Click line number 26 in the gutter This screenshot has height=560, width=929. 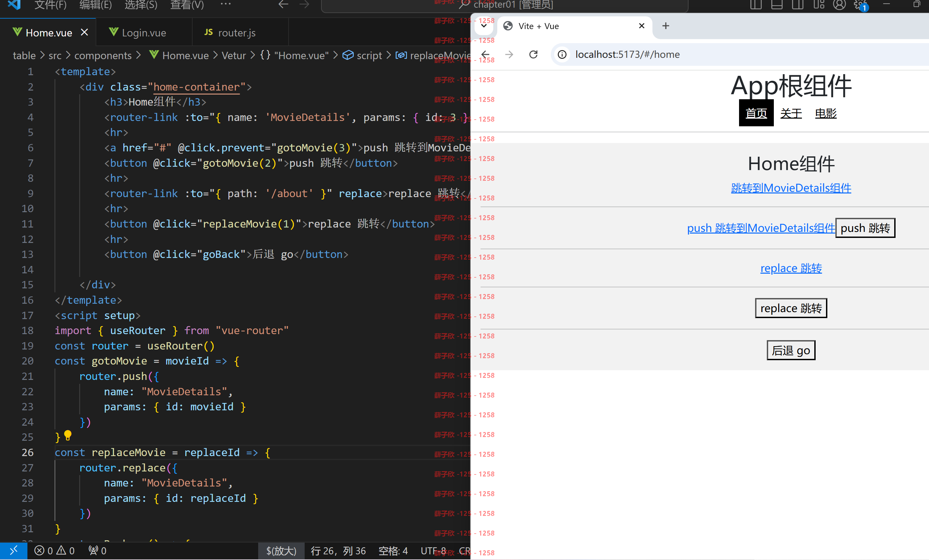point(27,452)
